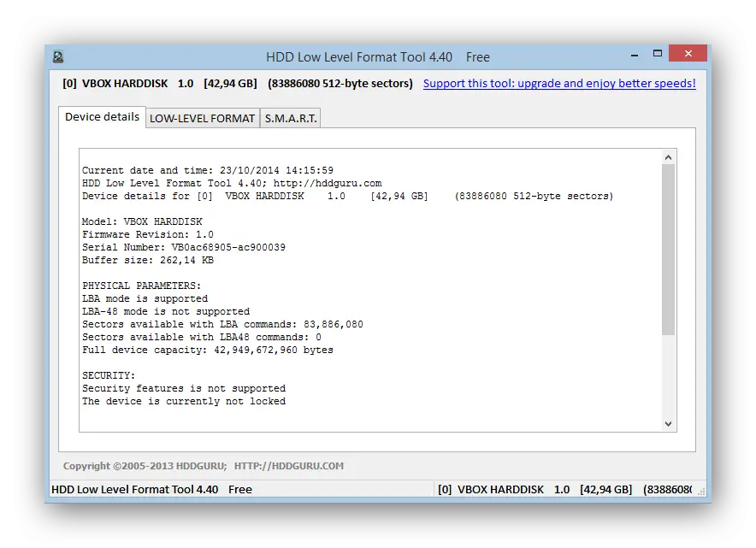Click the 'Full device capacity' line
The image size is (756, 548).
(x=207, y=350)
